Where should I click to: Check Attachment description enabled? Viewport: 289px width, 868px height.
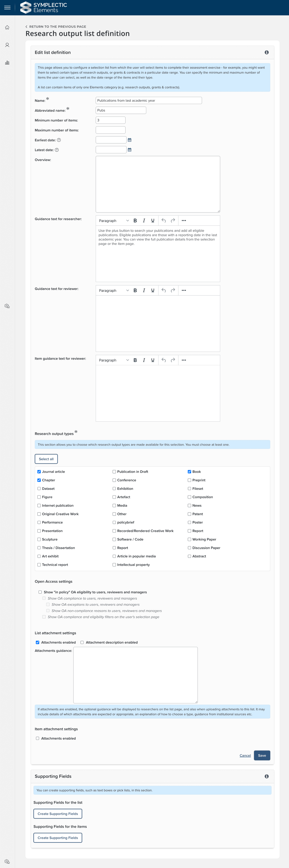point(82,643)
